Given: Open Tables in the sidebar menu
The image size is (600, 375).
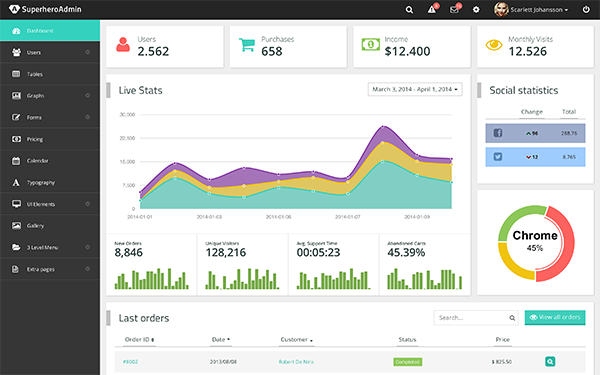Looking at the screenshot, I should click(x=50, y=74).
